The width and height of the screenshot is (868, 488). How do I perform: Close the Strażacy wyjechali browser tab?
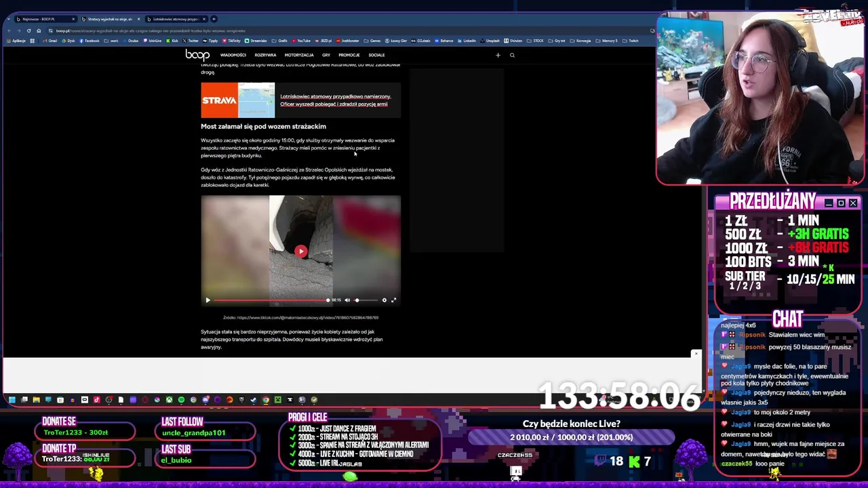[138, 19]
